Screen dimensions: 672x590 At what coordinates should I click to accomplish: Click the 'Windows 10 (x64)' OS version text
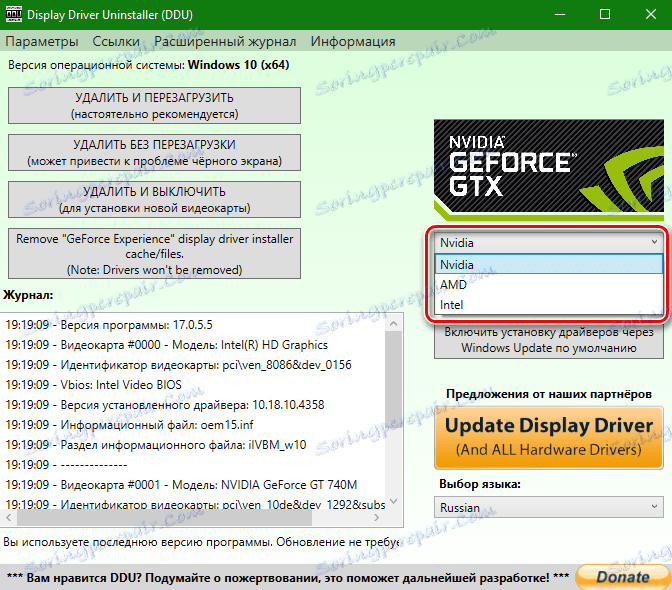point(239,65)
